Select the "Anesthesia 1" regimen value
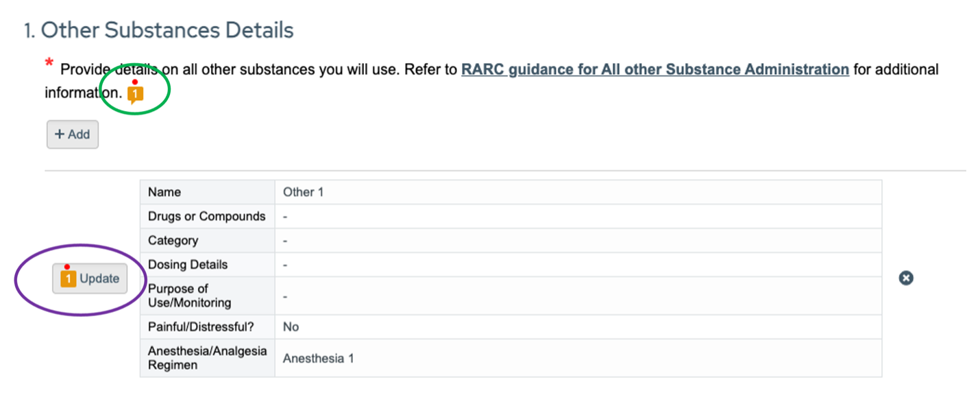980x406 pixels. tap(318, 358)
